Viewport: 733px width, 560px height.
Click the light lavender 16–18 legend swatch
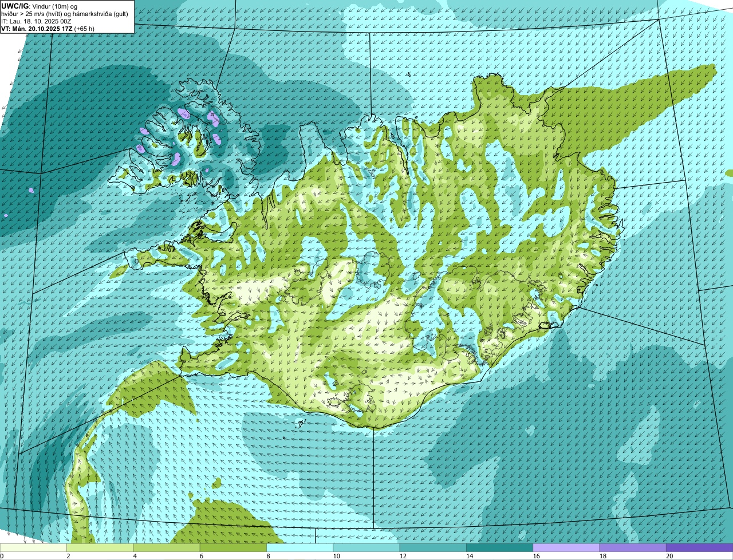point(566,547)
